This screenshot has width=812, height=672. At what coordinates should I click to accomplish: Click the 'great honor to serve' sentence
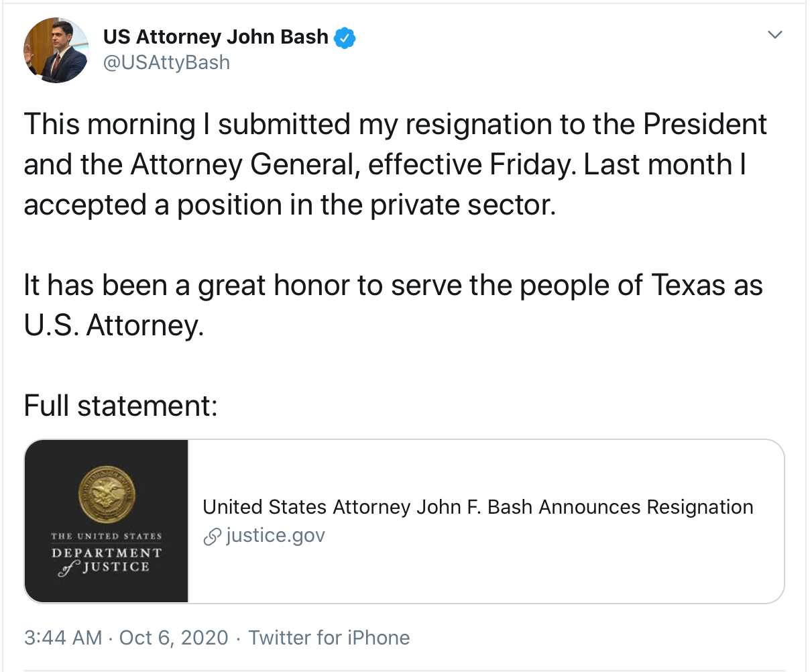(393, 305)
